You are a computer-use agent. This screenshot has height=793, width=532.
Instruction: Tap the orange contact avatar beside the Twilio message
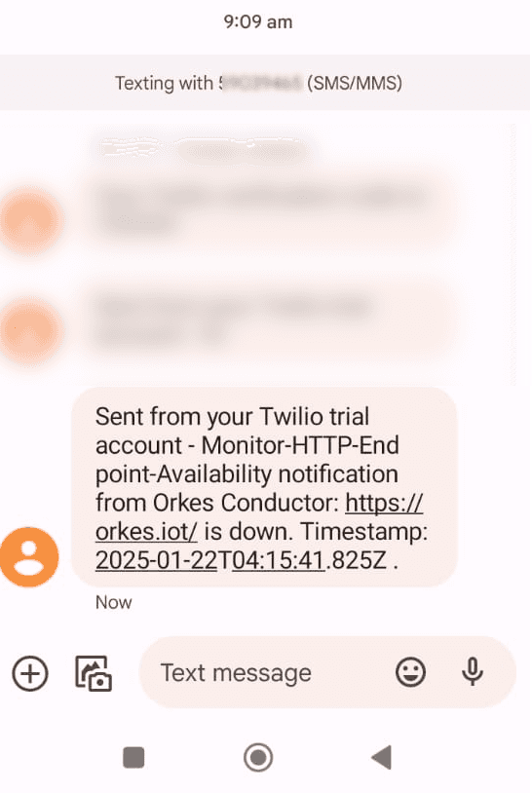(x=29, y=557)
